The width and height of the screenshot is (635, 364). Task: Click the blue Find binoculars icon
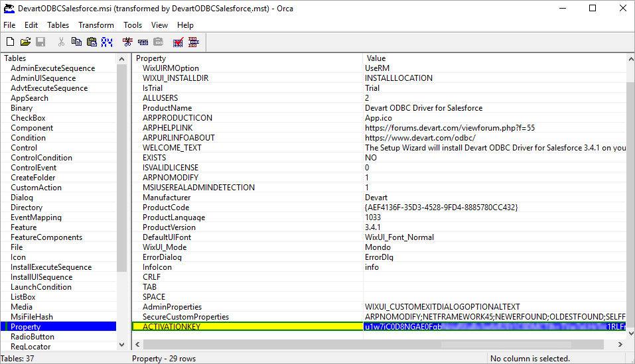click(107, 42)
